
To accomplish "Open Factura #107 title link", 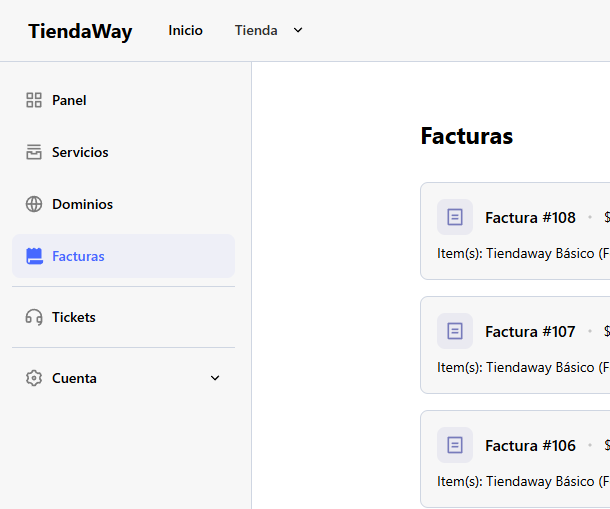I will [530, 332].
